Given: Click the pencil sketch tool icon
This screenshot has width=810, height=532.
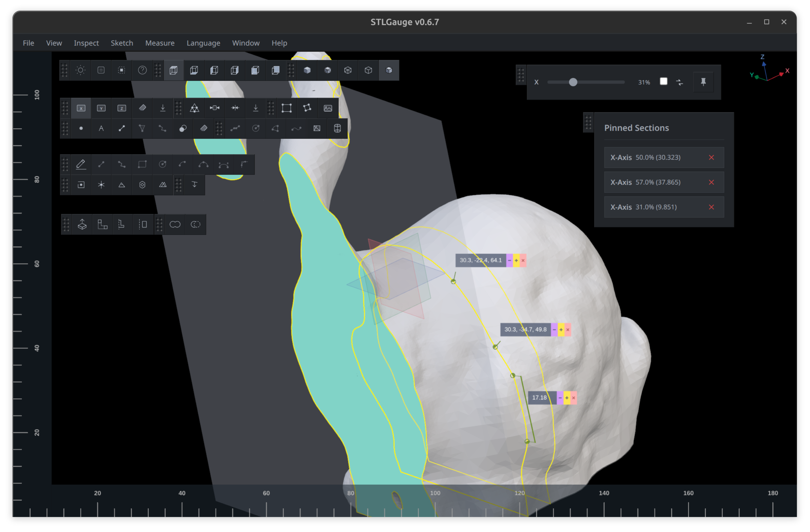Looking at the screenshot, I should coord(81,164).
